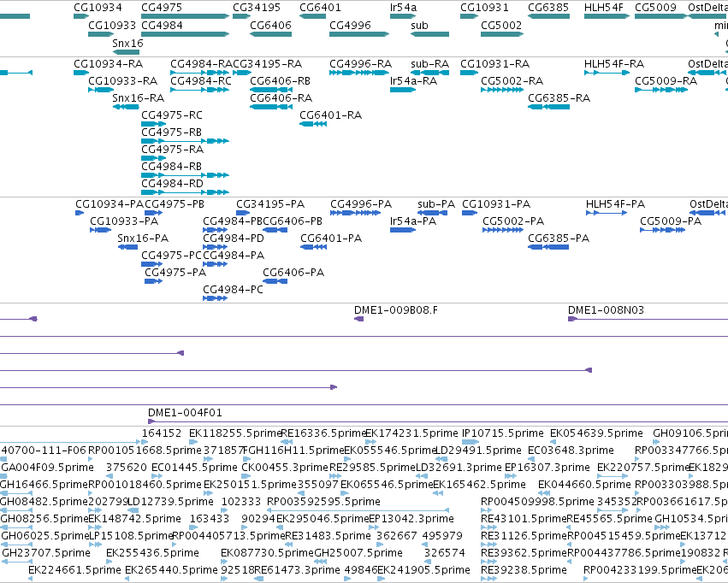Click the CG10933 gene label
The height and width of the screenshot is (583, 728).
pyautogui.click(x=112, y=26)
